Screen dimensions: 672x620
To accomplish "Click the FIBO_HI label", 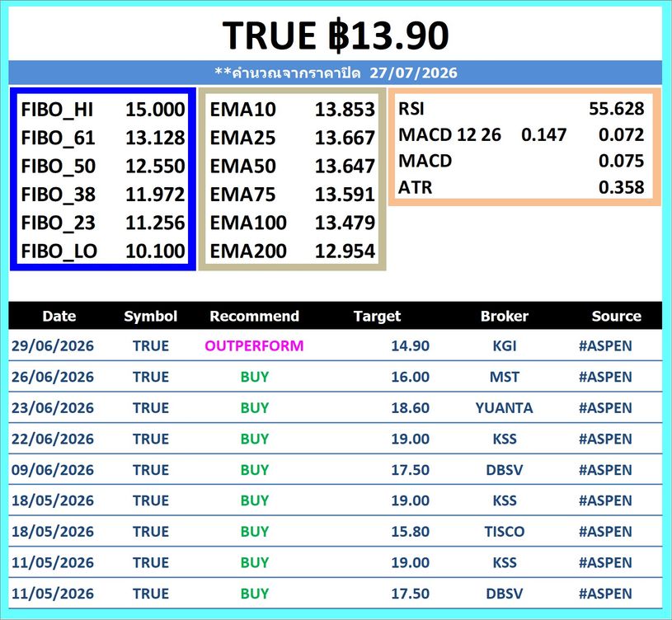I will [x=57, y=110].
